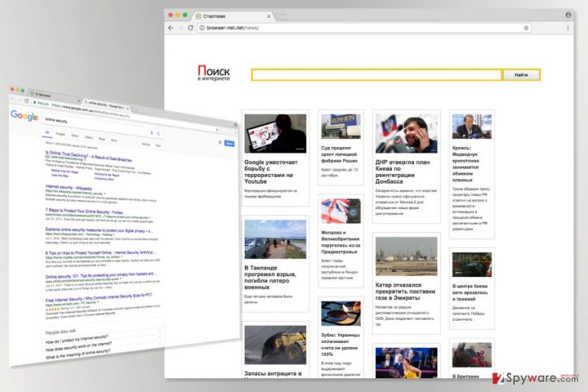
Task: Open the profile icon in the front window
Action: click(x=568, y=15)
